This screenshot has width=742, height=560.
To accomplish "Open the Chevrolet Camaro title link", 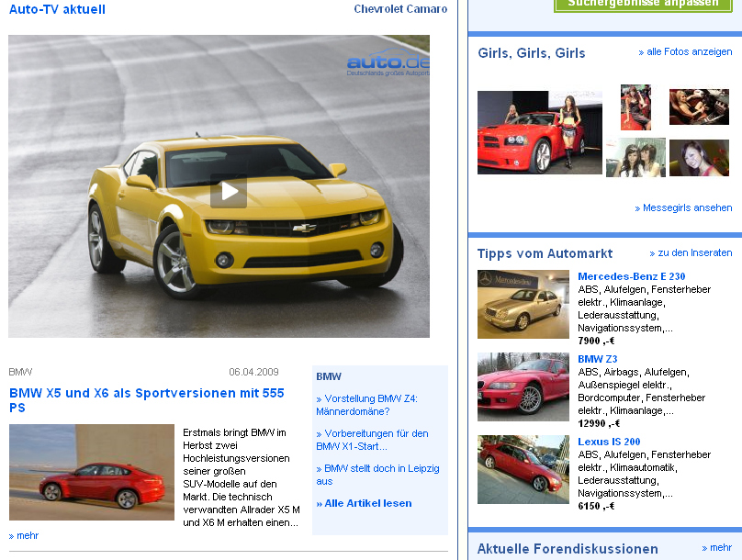I will point(400,9).
